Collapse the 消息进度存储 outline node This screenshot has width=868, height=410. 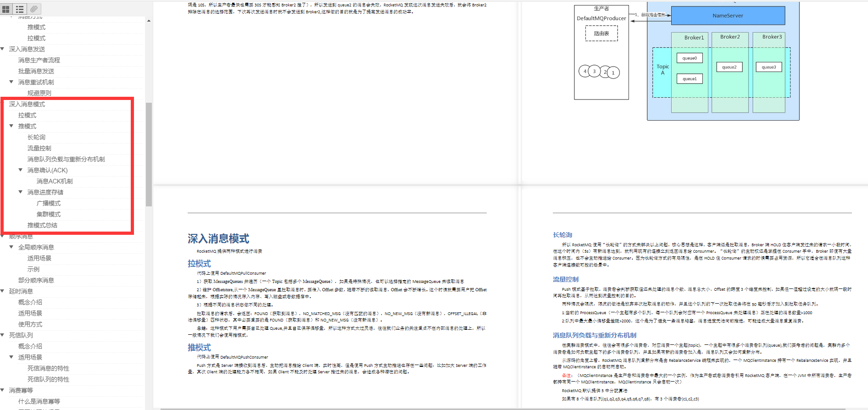click(x=21, y=192)
